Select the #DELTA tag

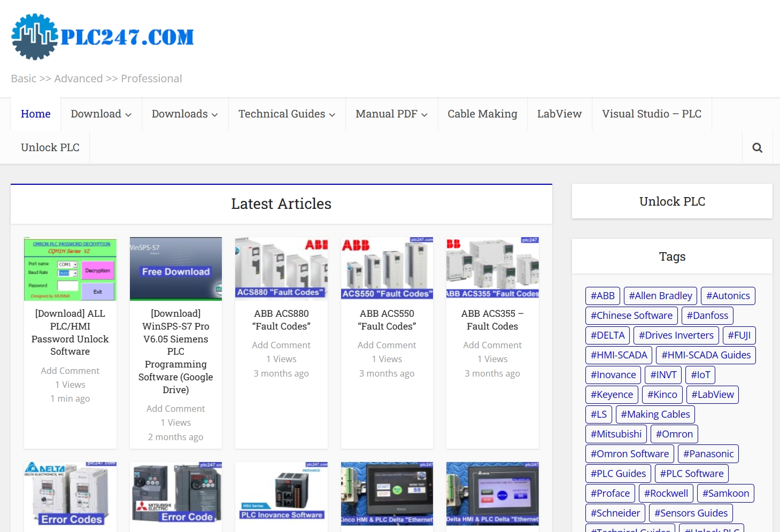coord(607,335)
